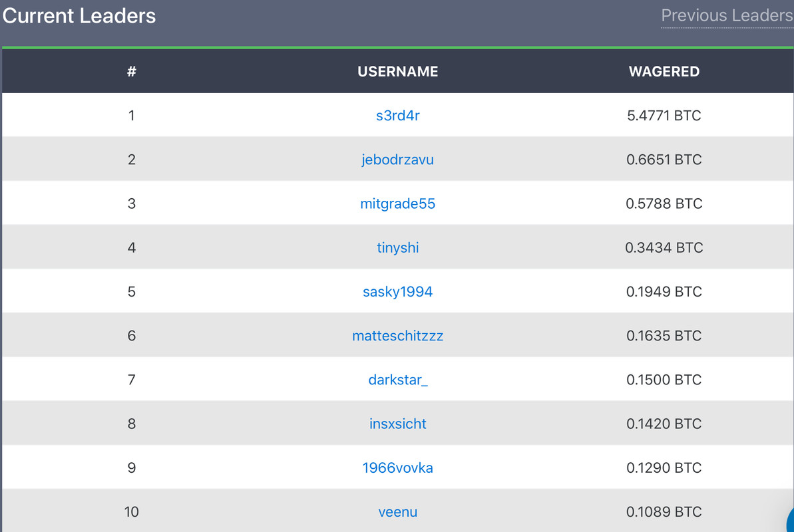The height and width of the screenshot is (532, 794).
Task: Click the # rank column header
Action: [x=132, y=72]
